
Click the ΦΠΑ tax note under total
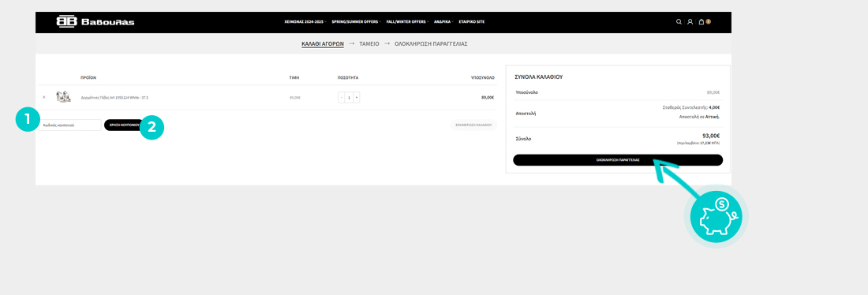(698, 143)
